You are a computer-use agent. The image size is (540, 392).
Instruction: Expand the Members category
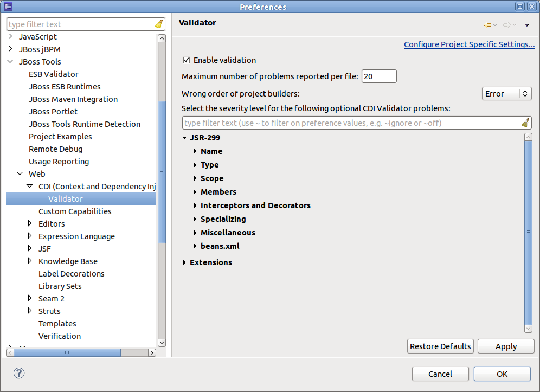tap(195, 192)
